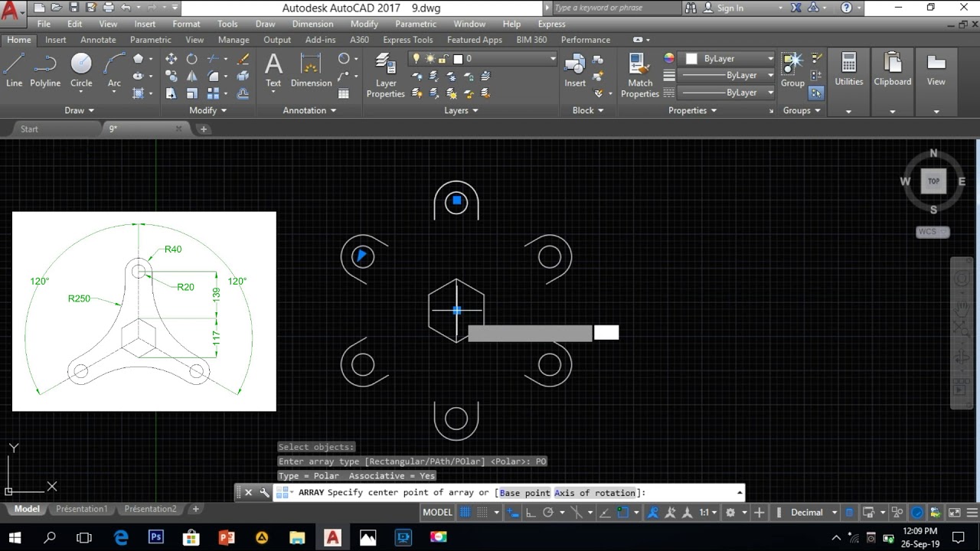Click the Group objects tool
Screen dimensions: 980x551
coord(792,70)
